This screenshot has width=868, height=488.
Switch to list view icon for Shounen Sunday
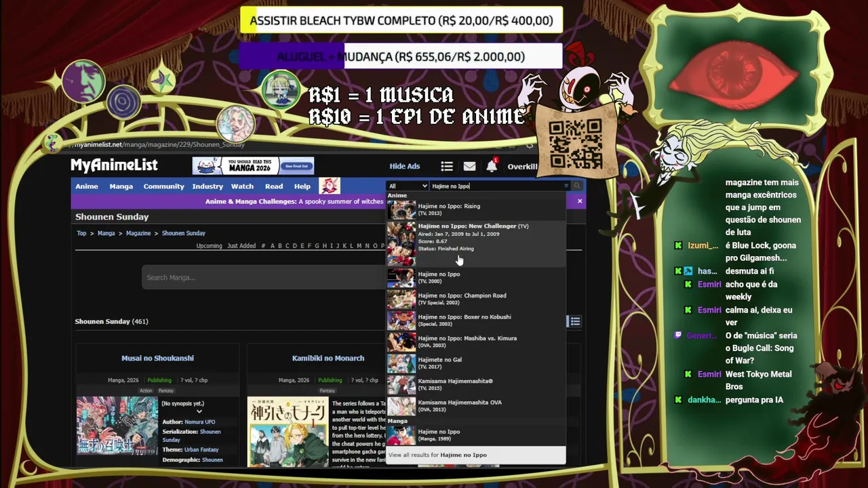coord(575,321)
